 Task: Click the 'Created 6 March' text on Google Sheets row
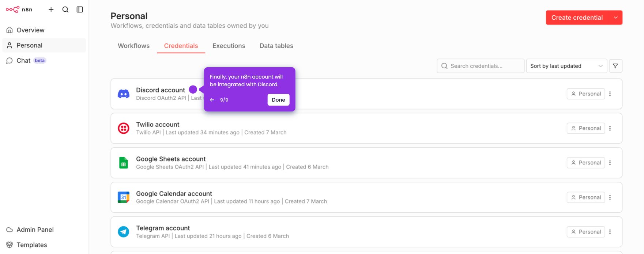[307, 167]
